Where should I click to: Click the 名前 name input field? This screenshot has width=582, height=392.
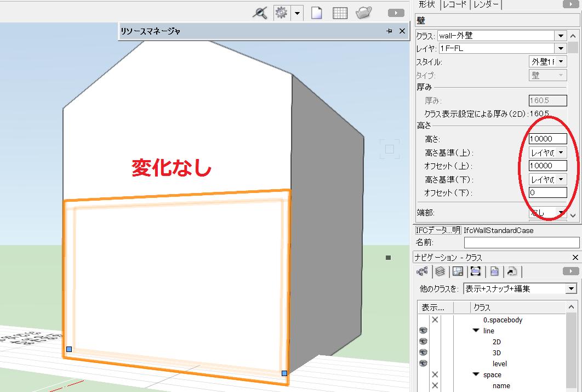coord(521,242)
